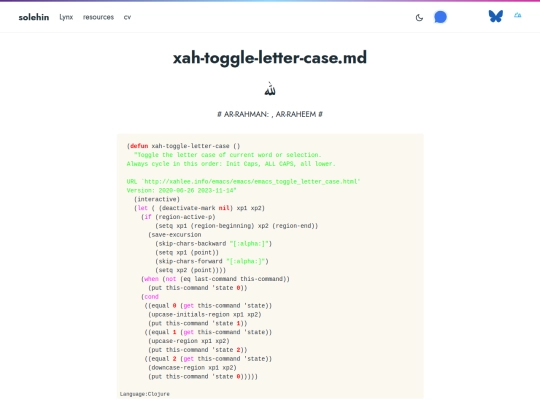Click the small light-blue mountain icon in the header
The image size is (540, 405).
518,15
